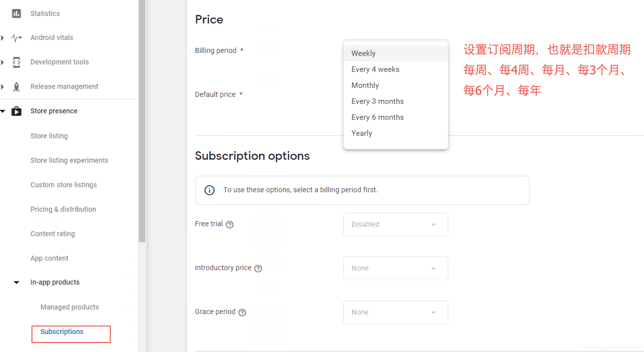Click the Introductory price help icon
644x352 pixels.
[x=258, y=269]
